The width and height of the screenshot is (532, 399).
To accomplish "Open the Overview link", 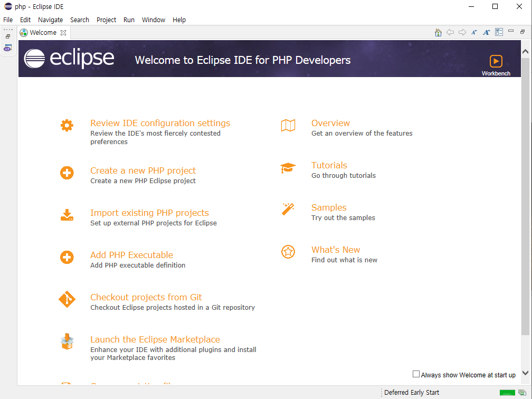I will pyautogui.click(x=330, y=123).
